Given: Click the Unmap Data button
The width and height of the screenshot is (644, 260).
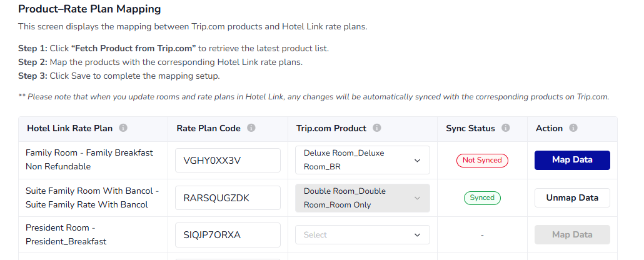Looking at the screenshot, I should click(572, 197).
